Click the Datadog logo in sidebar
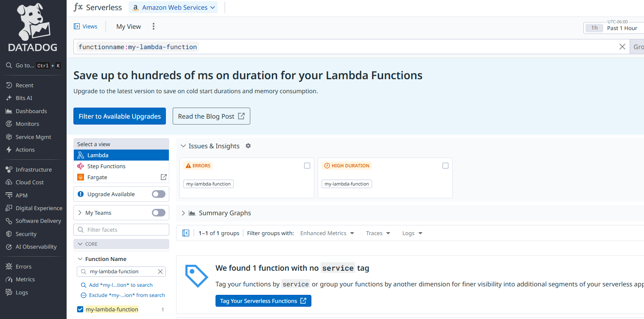Screen dimensions: 644x319 tap(33, 28)
